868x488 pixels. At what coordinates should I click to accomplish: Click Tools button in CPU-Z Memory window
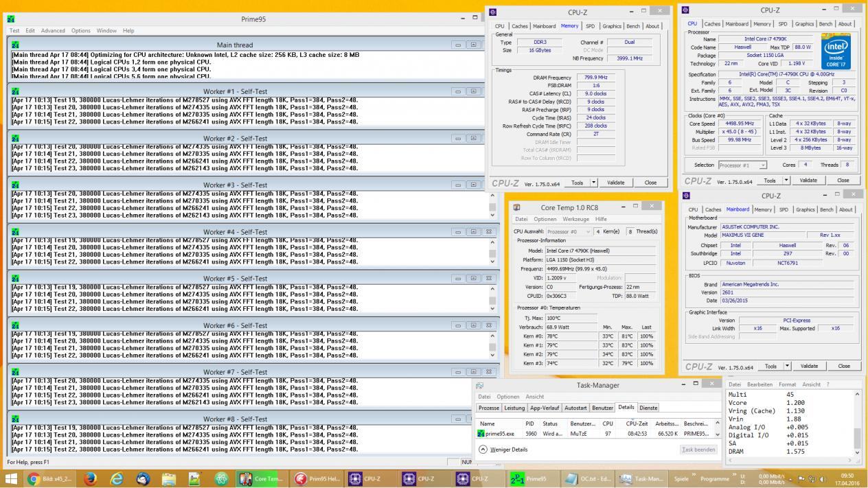coord(577,183)
